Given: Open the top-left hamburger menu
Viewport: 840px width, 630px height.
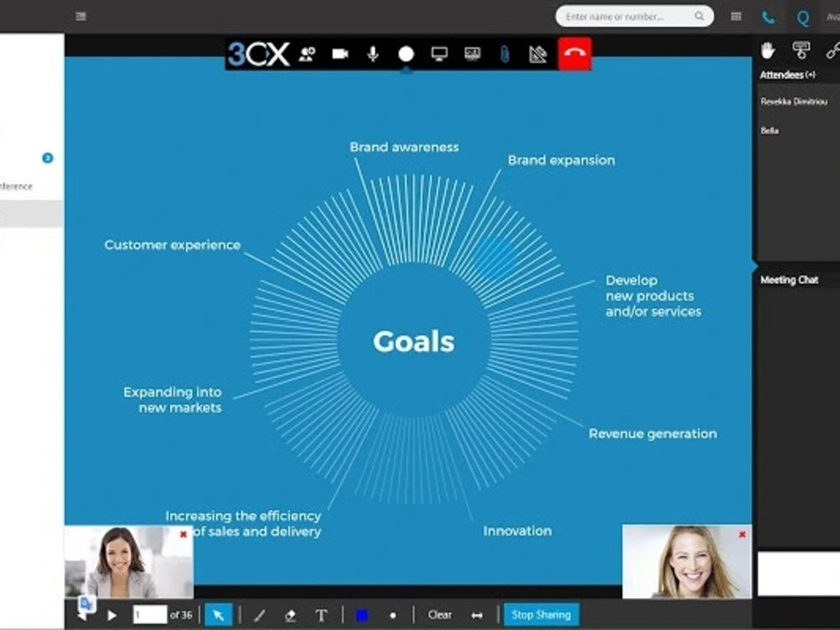Looking at the screenshot, I should [80, 16].
